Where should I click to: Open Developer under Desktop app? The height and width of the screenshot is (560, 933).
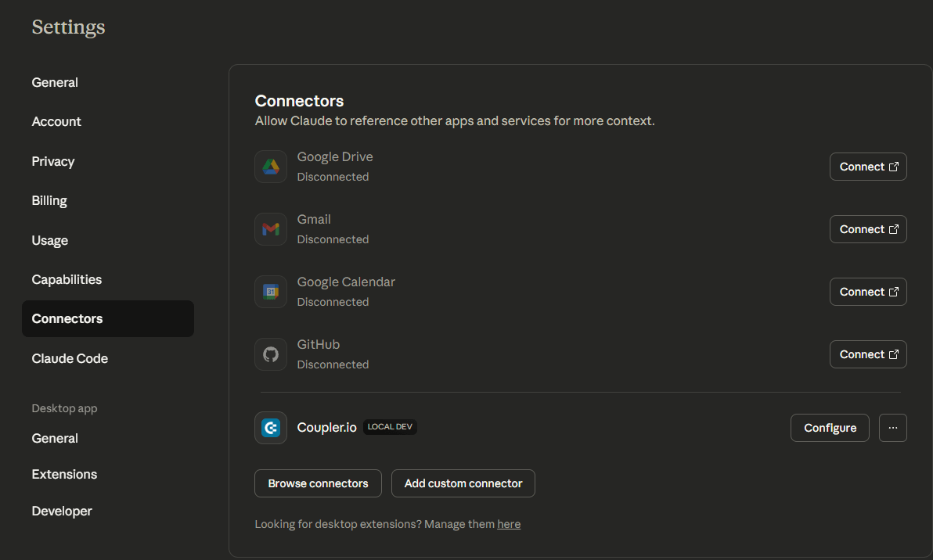62,511
